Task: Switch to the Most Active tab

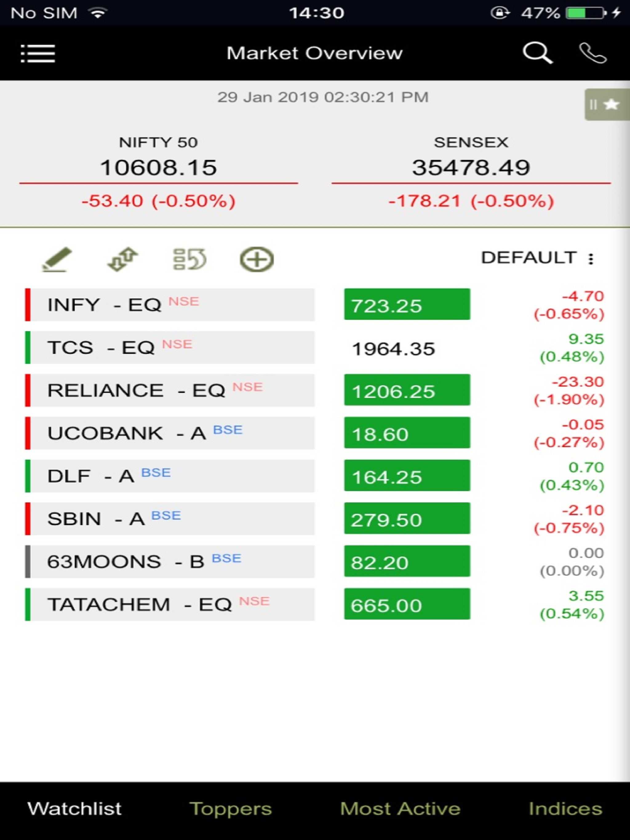Action: 400,808
